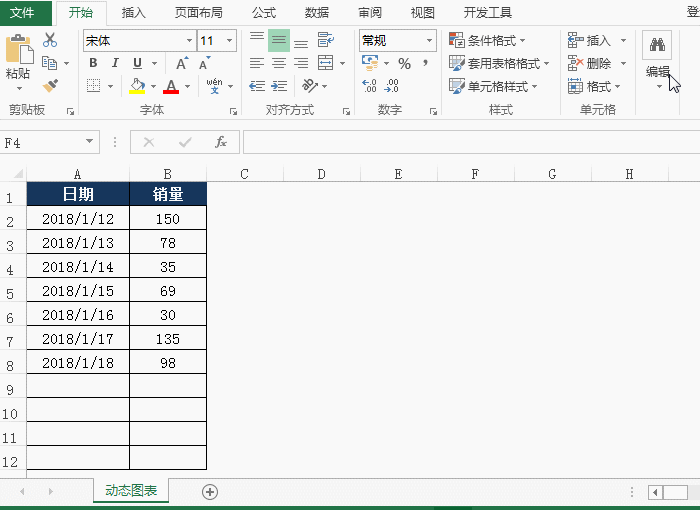Click the text orientation icon
Screen dimensions: 700x510
pos(310,85)
